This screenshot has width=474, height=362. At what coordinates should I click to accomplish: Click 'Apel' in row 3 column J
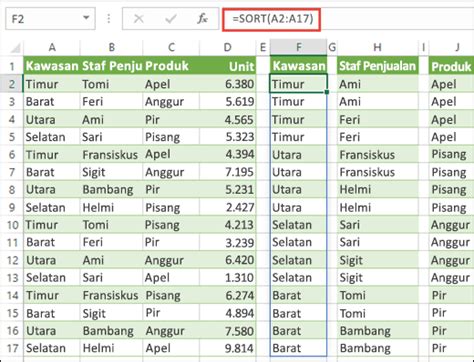(x=451, y=102)
